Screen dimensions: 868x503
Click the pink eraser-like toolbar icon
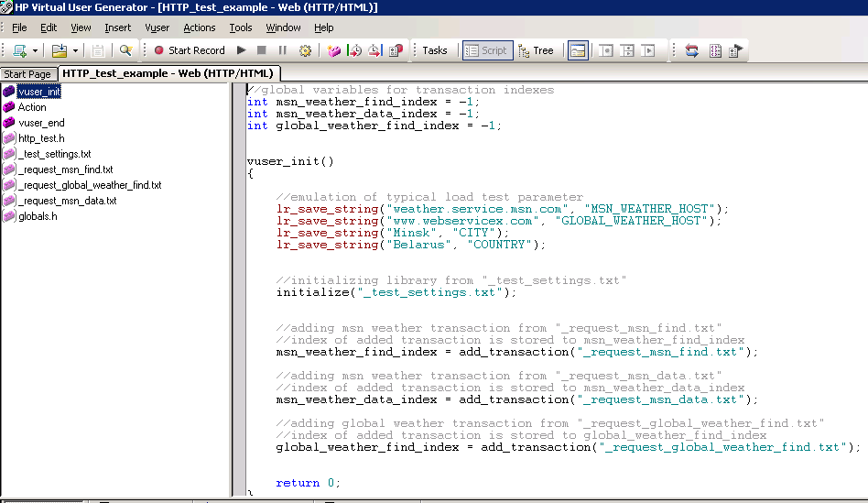(334, 50)
